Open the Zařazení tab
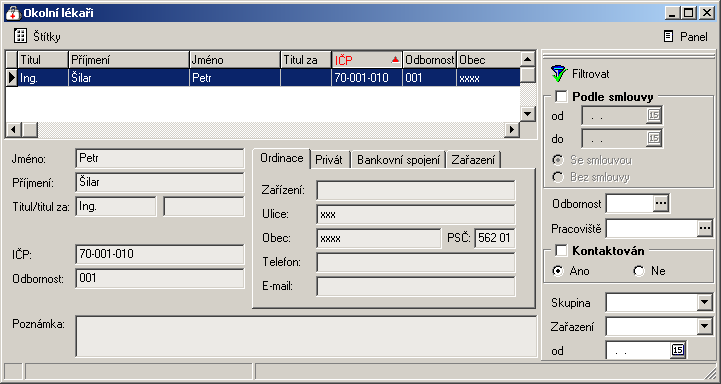Image resolution: width=721 pixels, height=384 pixels. coord(473,160)
